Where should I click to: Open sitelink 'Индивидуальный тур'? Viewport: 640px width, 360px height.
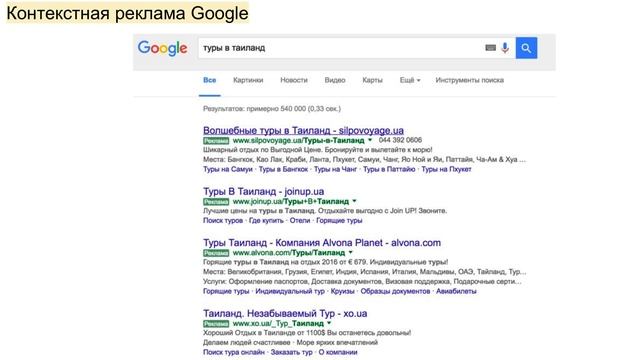tap(290, 291)
